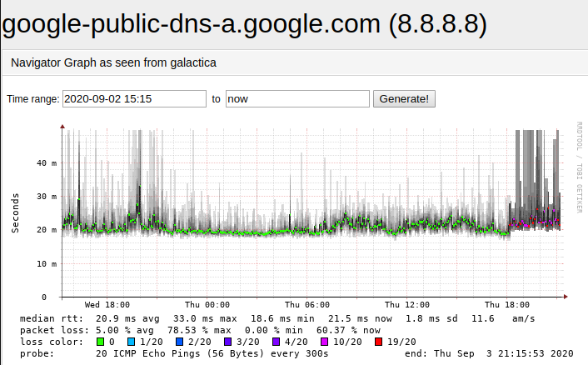The image size is (588, 365).
Task: Click the Generate! button
Action: click(x=404, y=98)
